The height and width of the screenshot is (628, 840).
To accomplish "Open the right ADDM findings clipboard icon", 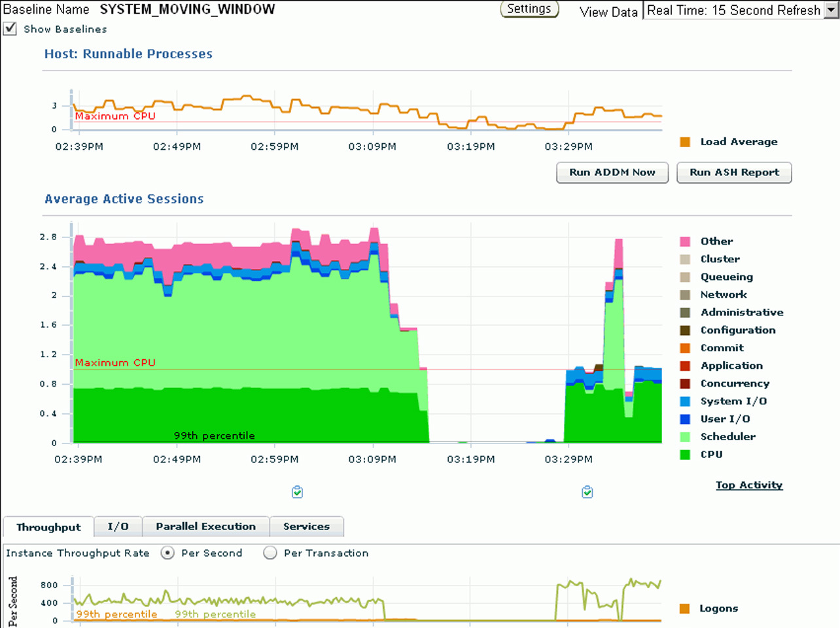I will pyautogui.click(x=587, y=492).
